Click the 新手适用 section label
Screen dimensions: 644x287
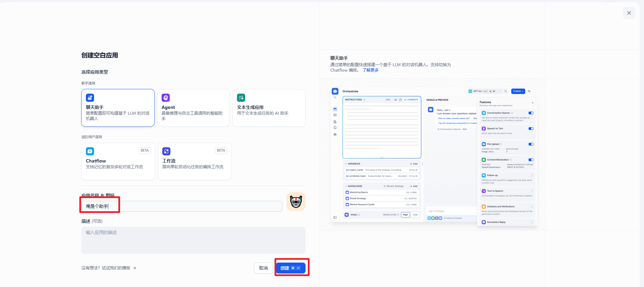[x=88, y=83]
